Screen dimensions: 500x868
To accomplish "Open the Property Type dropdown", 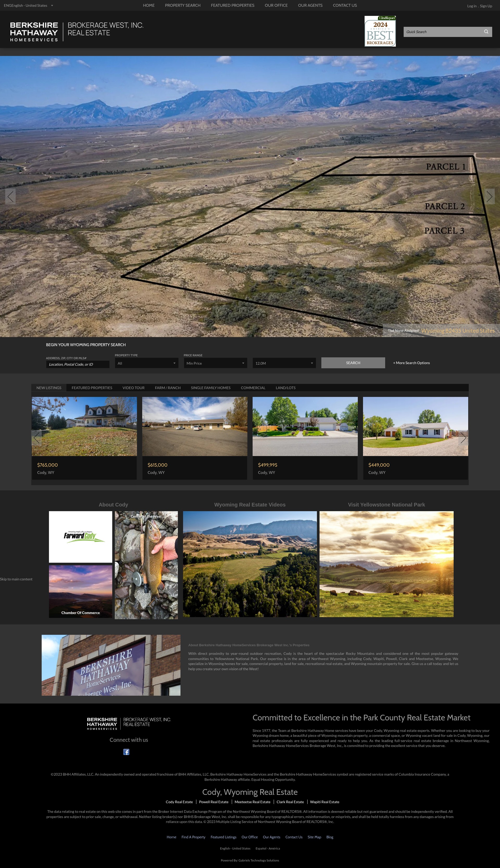I will coord(147,363).
